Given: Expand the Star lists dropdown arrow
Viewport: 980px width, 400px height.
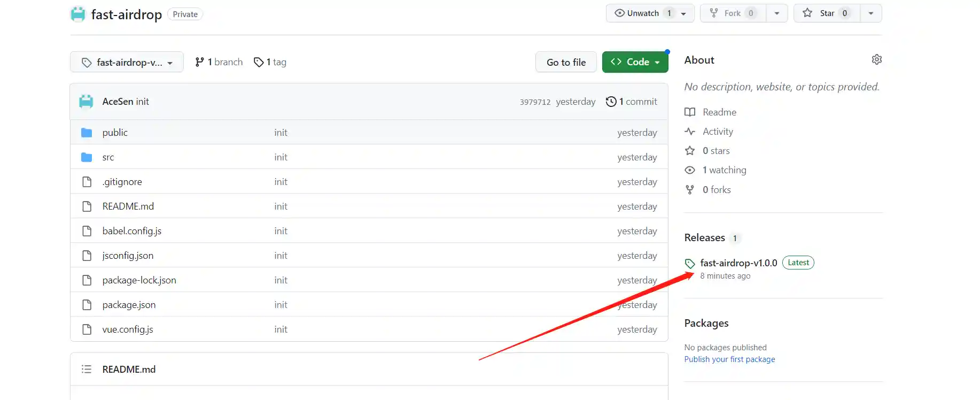Looking at the screenshot, I should coord(871,13).
